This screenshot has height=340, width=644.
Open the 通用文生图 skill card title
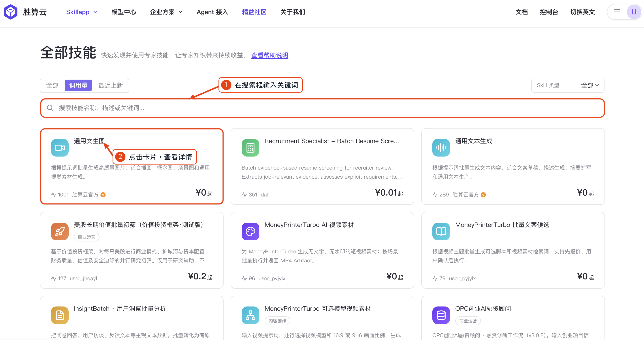tap(89, 141)
